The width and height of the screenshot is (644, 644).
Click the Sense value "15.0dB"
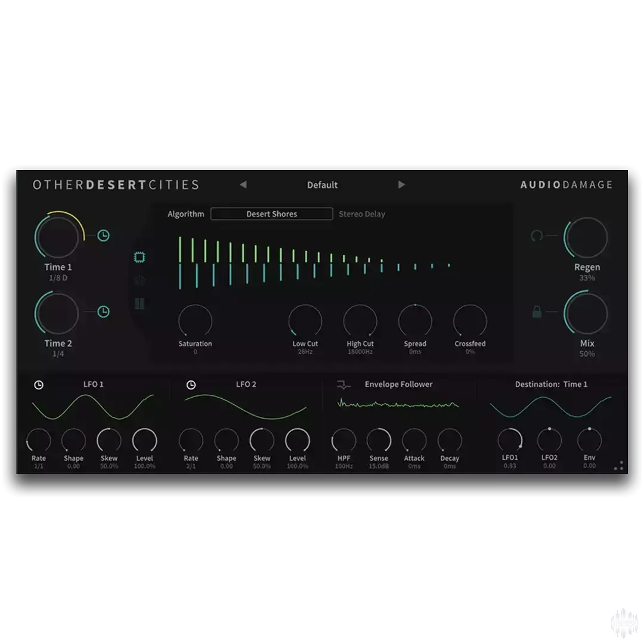click(x=379, y=466)
